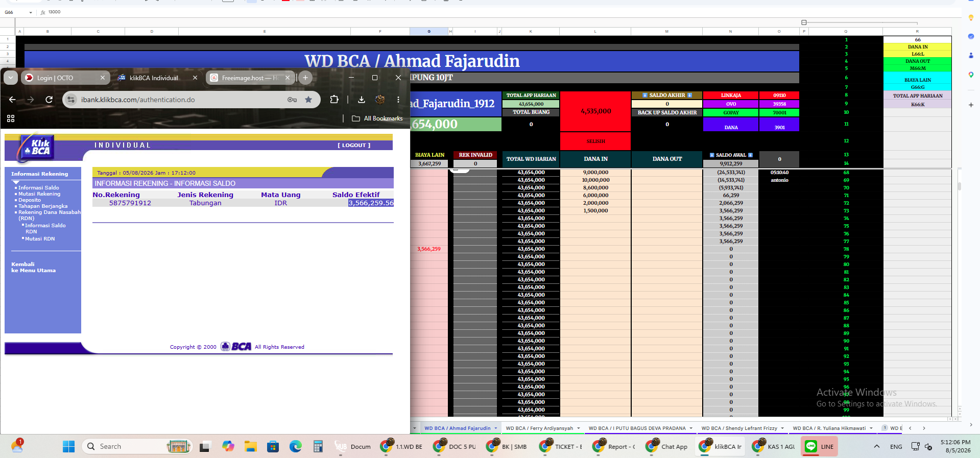Screen dimensions: 980x458
Task: Click the Windows taskbar Search box
Action: pos(136,447)
